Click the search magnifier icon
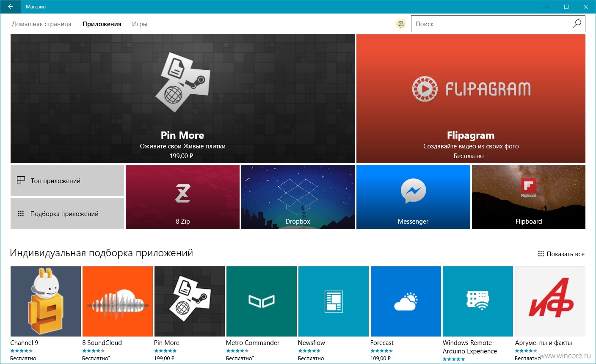This screenshot has height=364, width=596. tap(577, 24)
